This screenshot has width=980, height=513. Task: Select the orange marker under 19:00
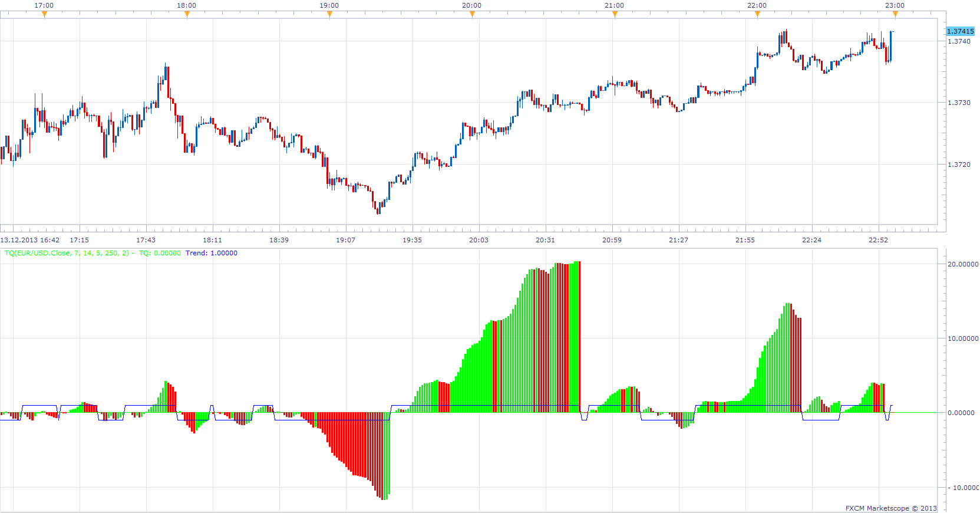[329, 14]
